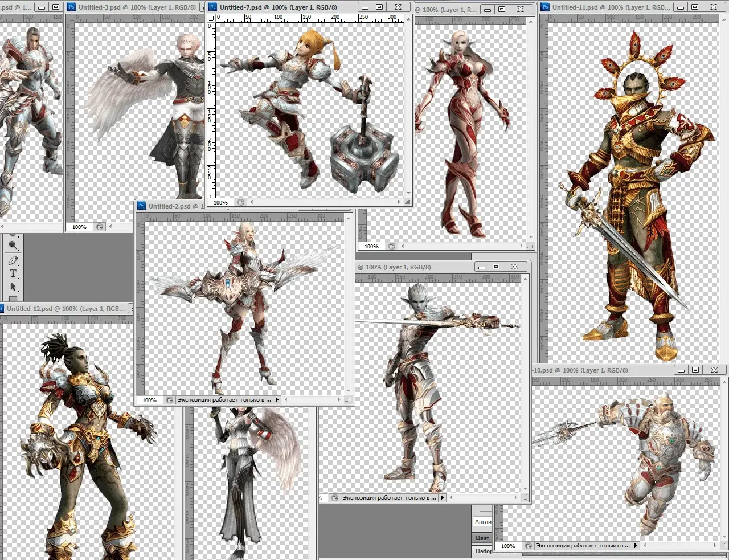Click the Ps icon in Untitled-11.psd title bar

[x=545, y=7]
